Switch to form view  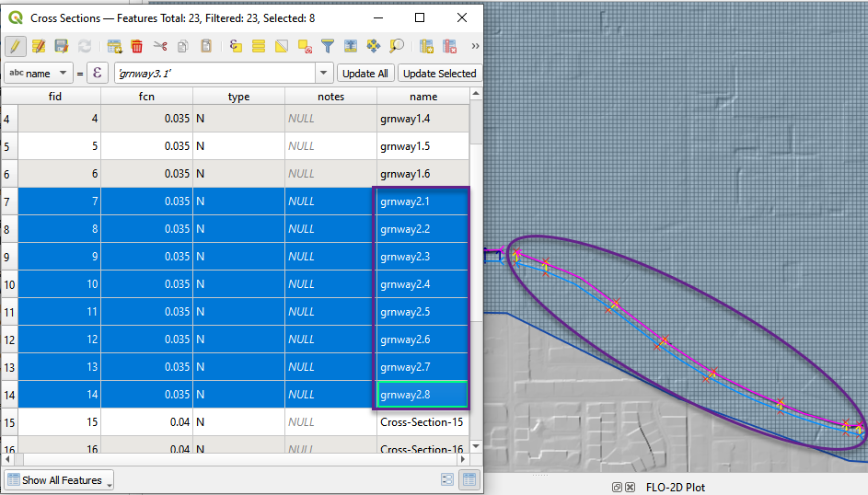coord(447,479)
